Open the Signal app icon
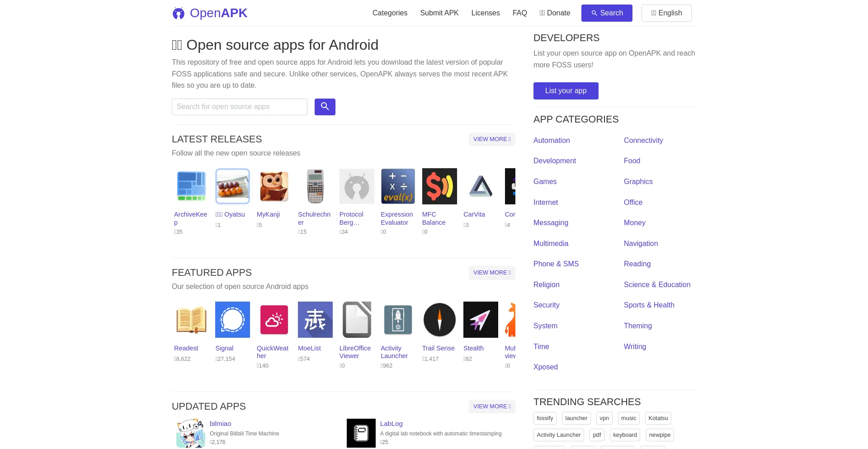Image resolution: width=868 pixels, height=449 pixels. pyautogui.click(x=232, y=320)
